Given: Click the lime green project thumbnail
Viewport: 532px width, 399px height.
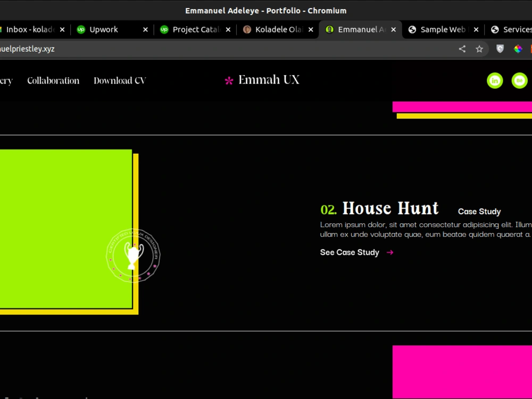Looking at the screenshot, I should click(66, 229).
